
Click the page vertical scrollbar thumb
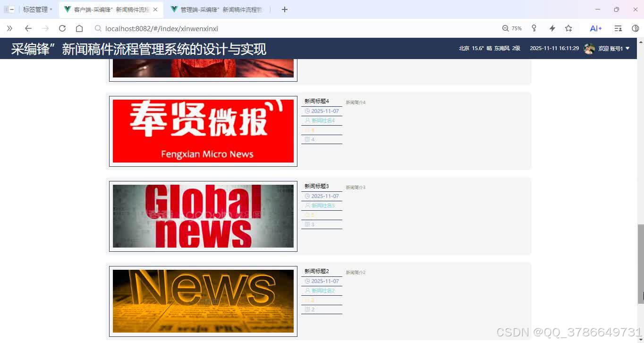(x=641, y=264)
